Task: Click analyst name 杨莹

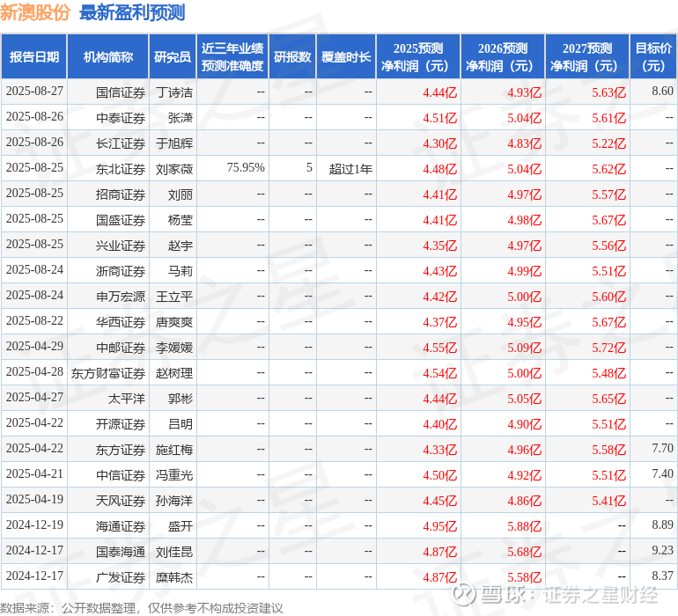Action: pyautogui.click(x=181, y=220)
